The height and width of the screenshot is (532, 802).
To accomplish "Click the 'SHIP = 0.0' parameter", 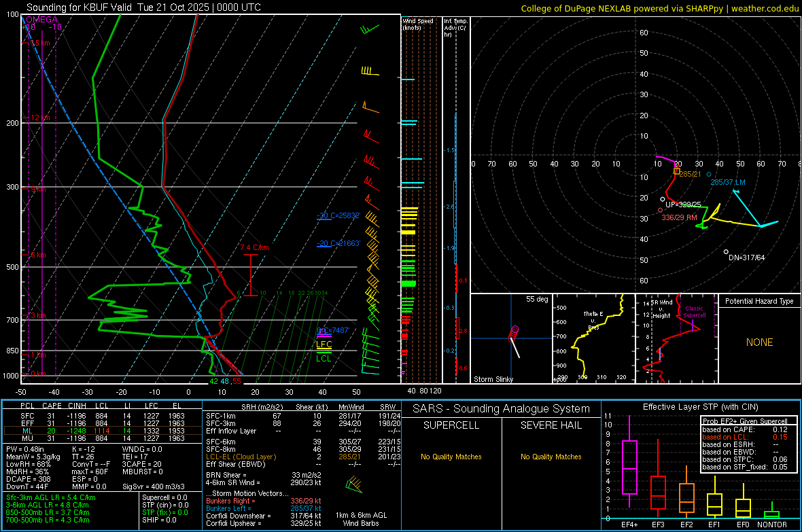I will point(159,520).
